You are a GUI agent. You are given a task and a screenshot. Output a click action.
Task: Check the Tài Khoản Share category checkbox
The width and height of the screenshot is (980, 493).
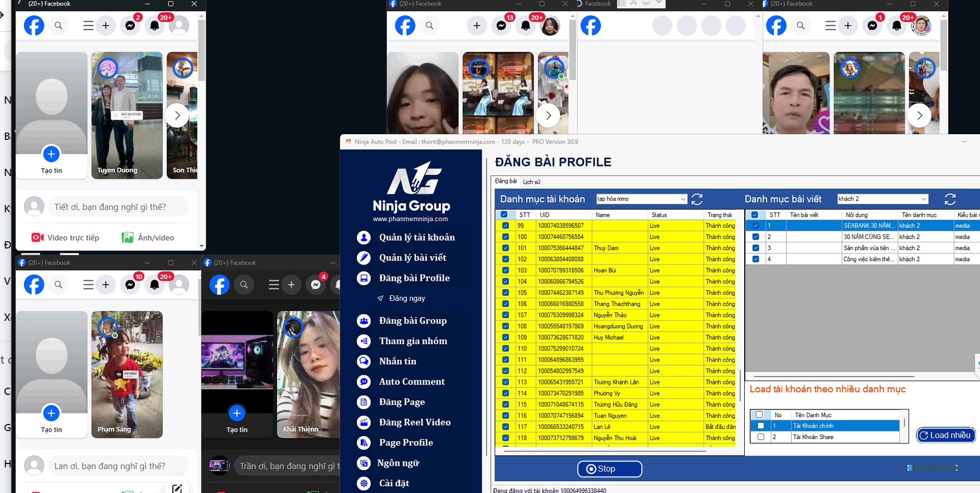pos(760,437)
